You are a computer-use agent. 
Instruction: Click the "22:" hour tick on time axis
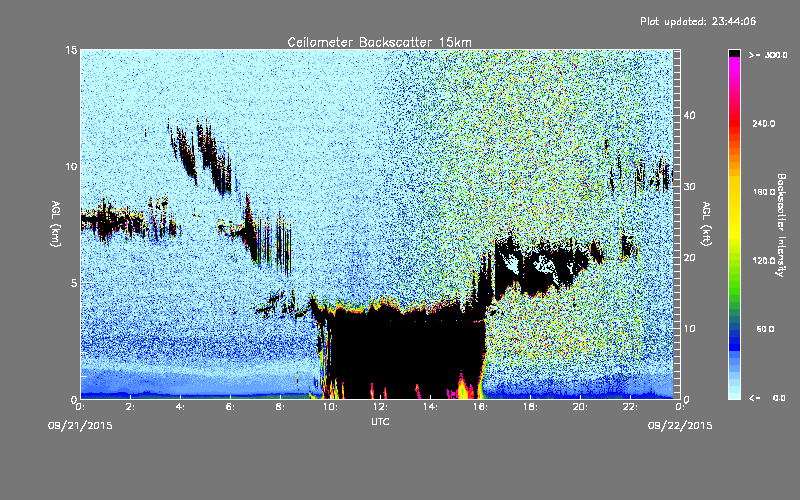630,407
